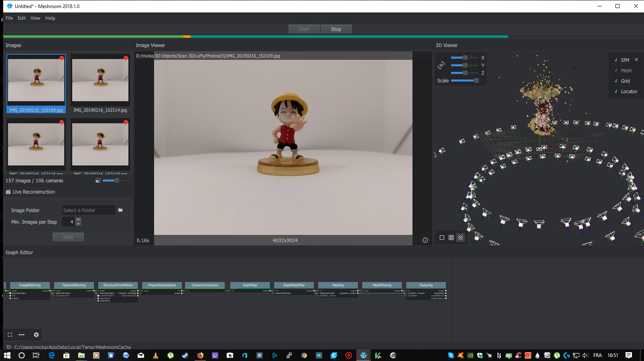Open cache folder icon in status bar
644x361 pixels.
(8, 347)
